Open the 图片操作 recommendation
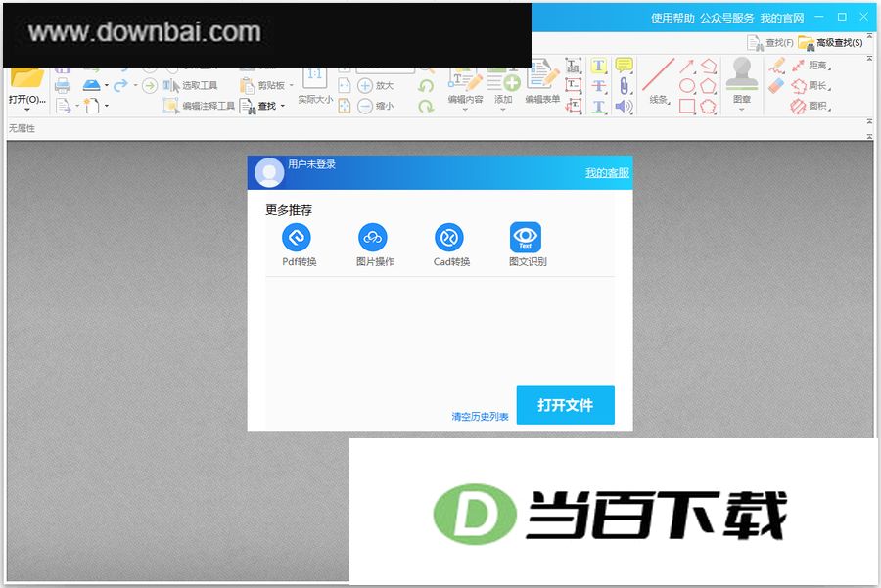 pos(375,245)
